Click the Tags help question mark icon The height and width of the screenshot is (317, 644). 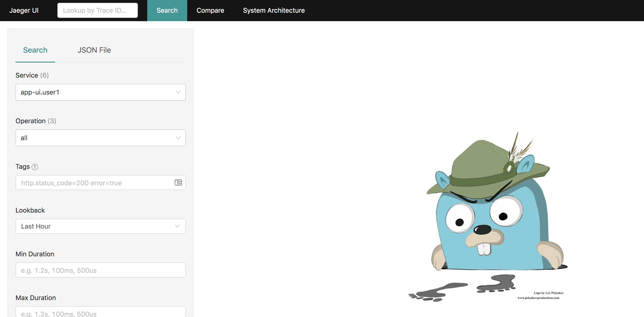click(x=35, y=167)
